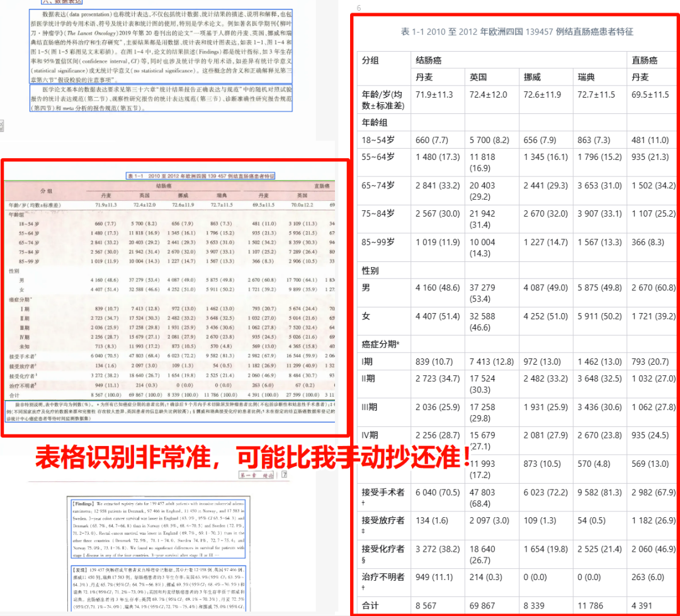Click the 【Findings】 English paragraph block
This screenshot has width=680, height=616.
point(158,529)
